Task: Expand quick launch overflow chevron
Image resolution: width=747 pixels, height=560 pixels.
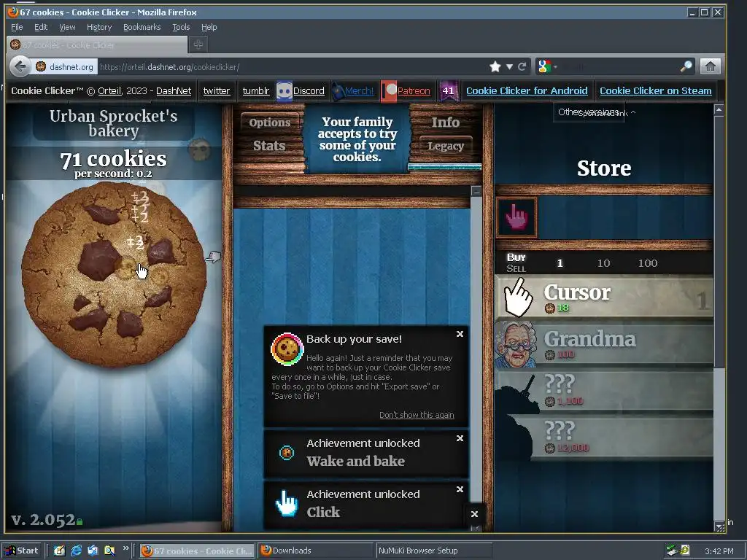Action: 125,548
